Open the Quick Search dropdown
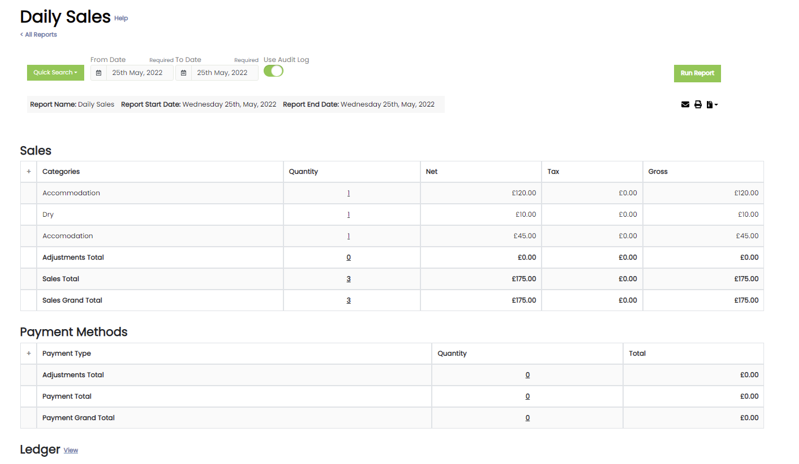The height and width of the screenshot is (464, 799). click(x=55, y=73)
